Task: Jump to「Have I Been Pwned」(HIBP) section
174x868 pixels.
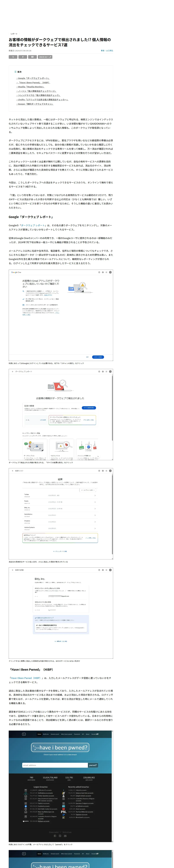Action: [33, 83]
